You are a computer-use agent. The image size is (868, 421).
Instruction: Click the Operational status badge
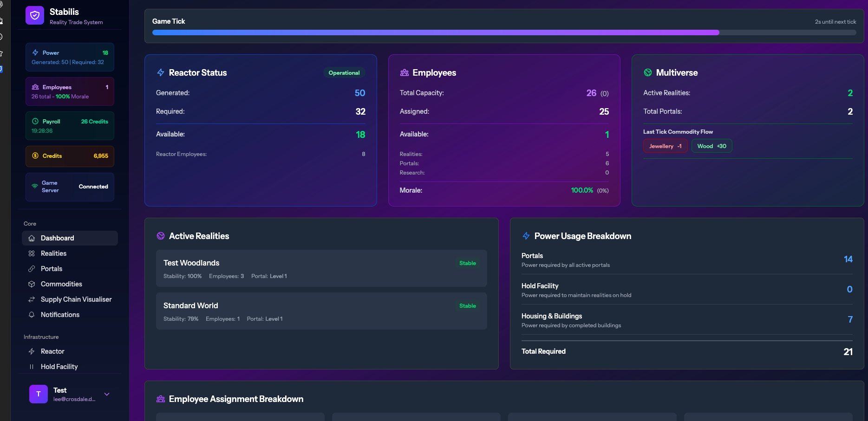[344, 73]
